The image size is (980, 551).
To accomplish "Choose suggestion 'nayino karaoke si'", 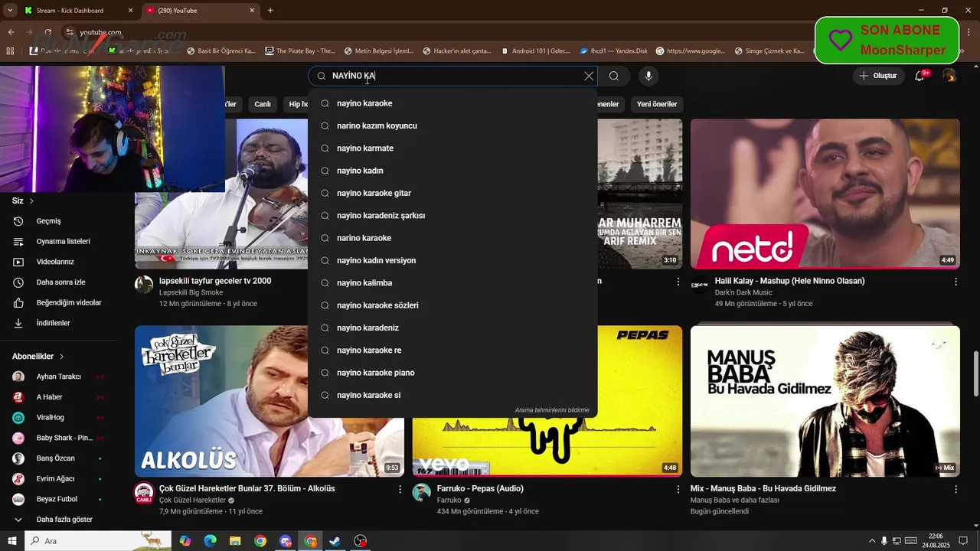I will [x=452, y=395].
